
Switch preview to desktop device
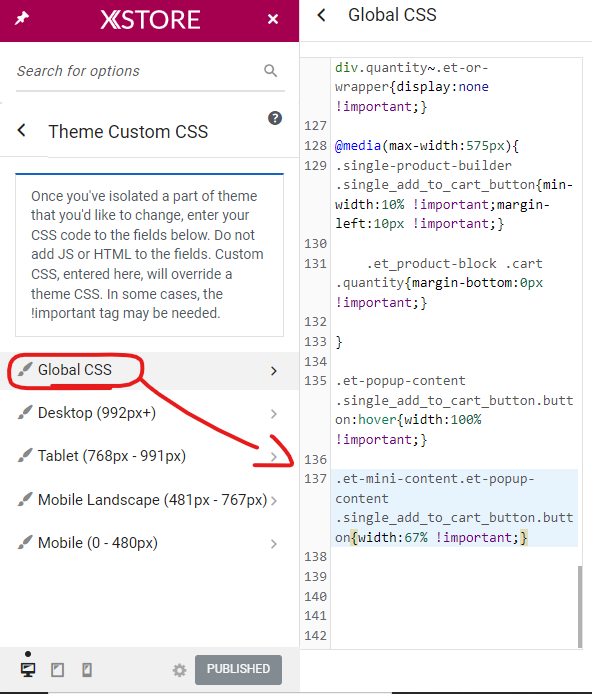coord(28,670)
